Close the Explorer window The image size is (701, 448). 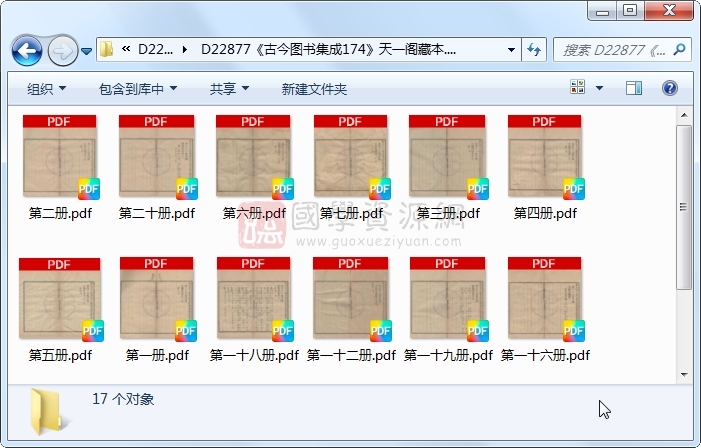coord(669,11)
